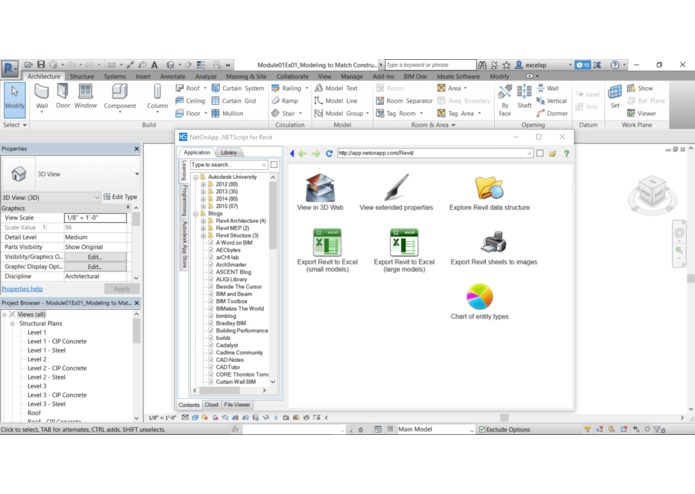Open Explore Revit data structure

coord(489,192)
